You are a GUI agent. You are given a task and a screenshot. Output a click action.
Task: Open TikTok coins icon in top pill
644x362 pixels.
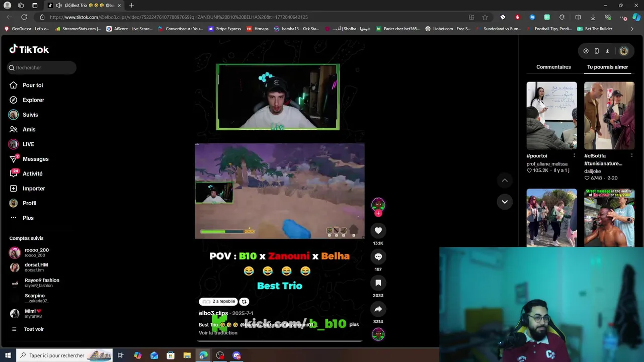tap(586, 51)
